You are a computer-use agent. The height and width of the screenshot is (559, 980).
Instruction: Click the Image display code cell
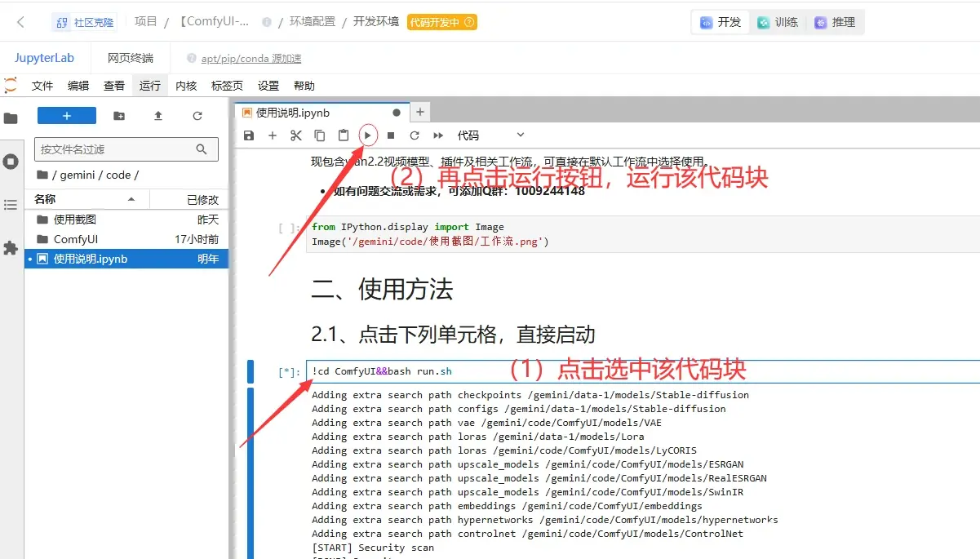click(x=643, y=234)
